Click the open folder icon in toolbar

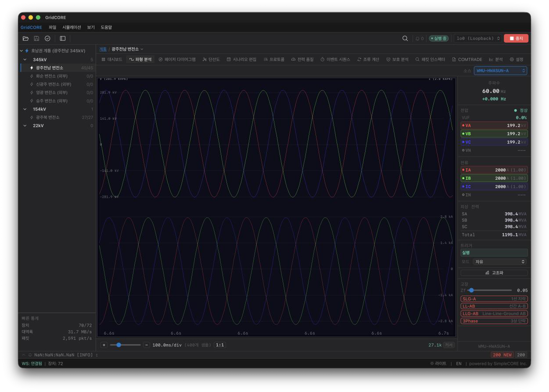[25, 39]
